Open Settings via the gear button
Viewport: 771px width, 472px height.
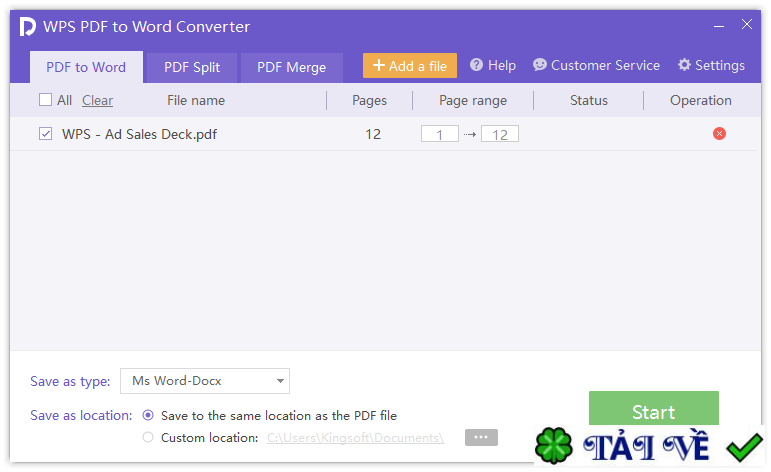[712, 65]
